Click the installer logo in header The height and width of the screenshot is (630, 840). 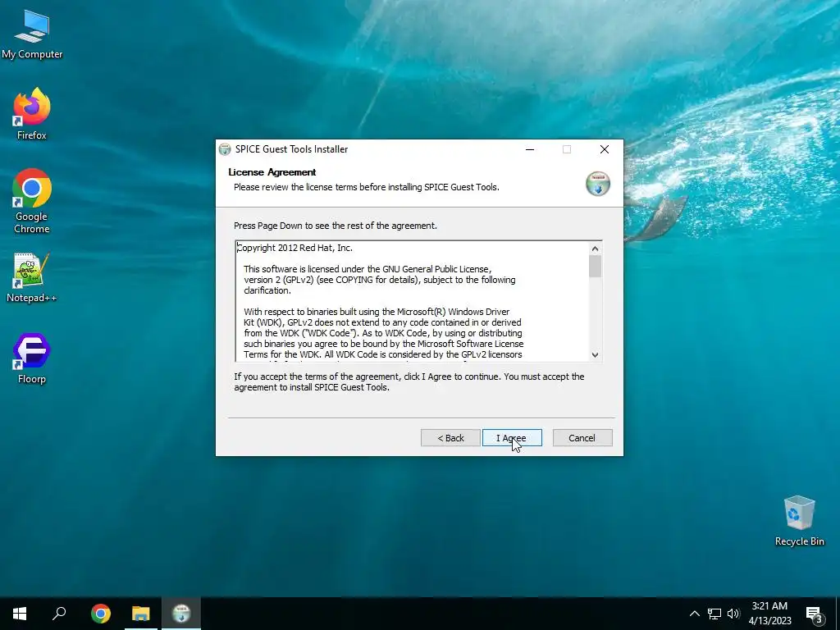pyautogui.click(x=598, y=184)
